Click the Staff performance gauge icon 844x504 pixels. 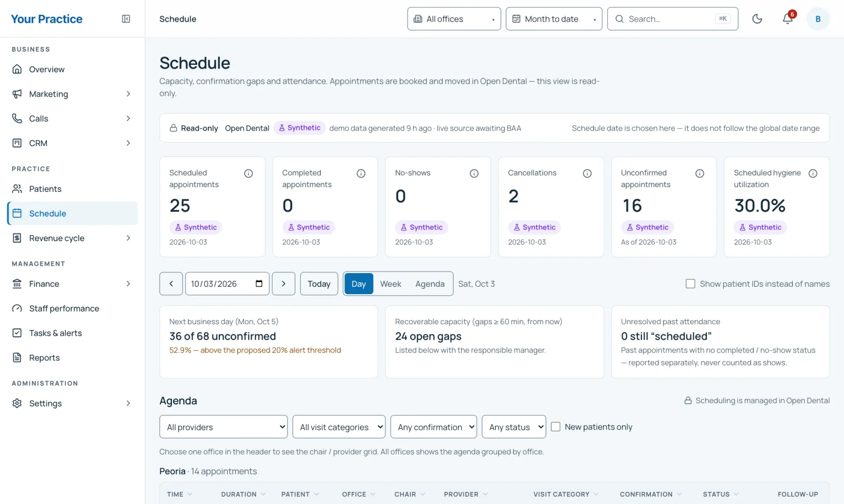click(17, 308)
